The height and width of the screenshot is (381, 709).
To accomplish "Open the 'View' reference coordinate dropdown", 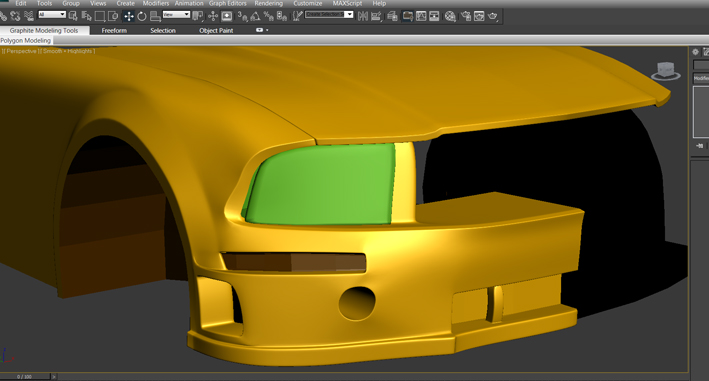I will pyautogui.click(x=176, y=14).
